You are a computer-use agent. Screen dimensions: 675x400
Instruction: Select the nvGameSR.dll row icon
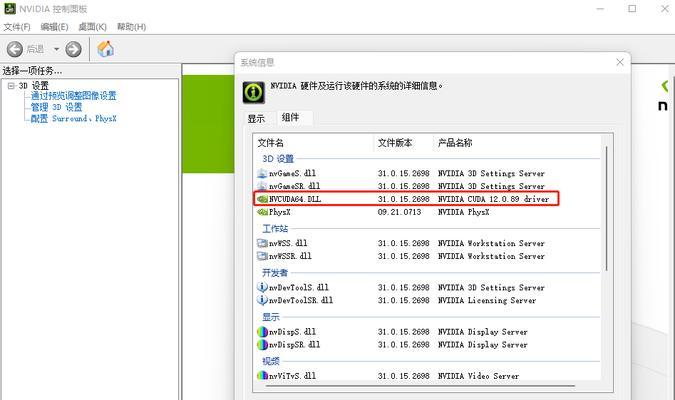(x=262, y=186)
